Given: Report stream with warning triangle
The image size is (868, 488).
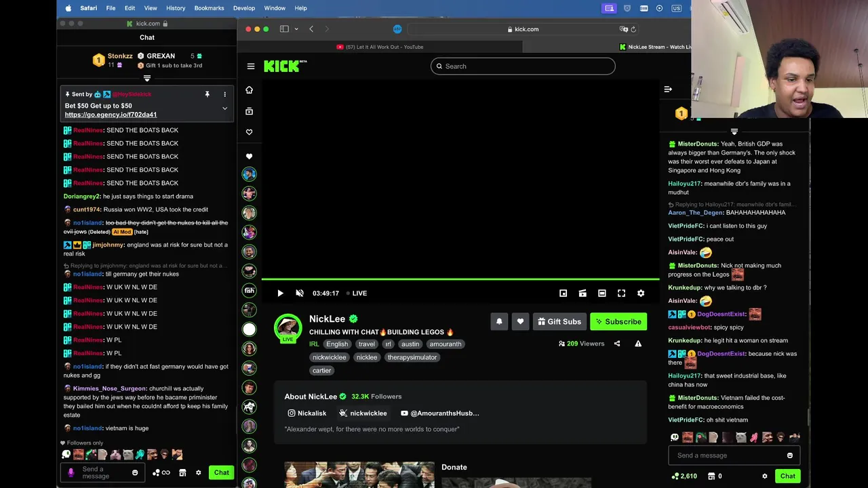Looking at the screenshot, I should coord(638,344).
